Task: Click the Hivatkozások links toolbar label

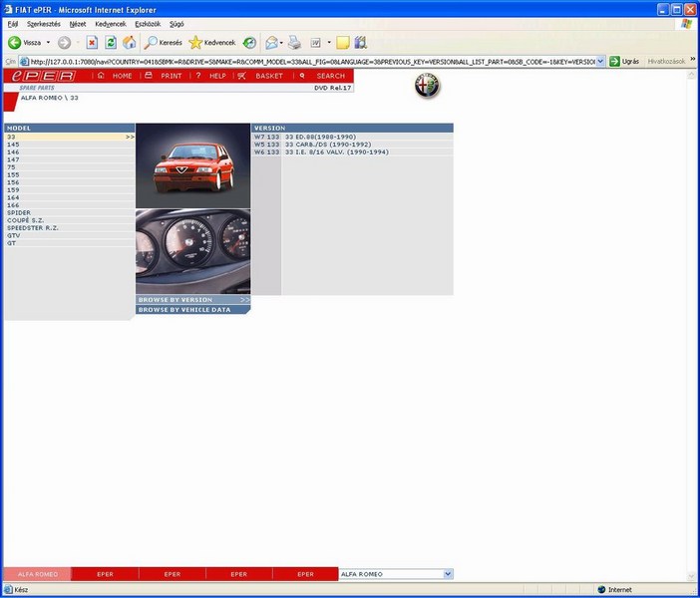Action: 666,62
